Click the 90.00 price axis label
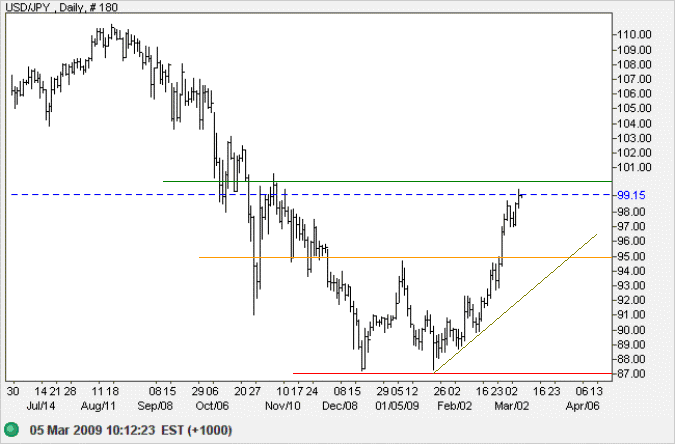 click(x=631, y=330)
